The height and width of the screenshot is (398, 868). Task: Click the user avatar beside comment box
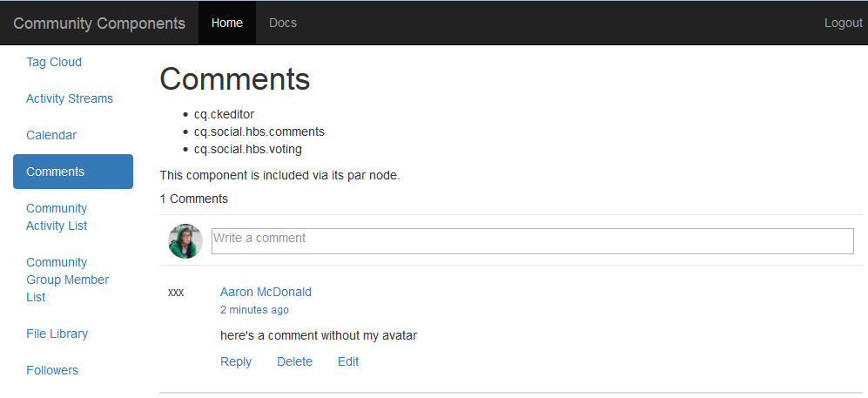pyautogui.click(x=185, y=241)
